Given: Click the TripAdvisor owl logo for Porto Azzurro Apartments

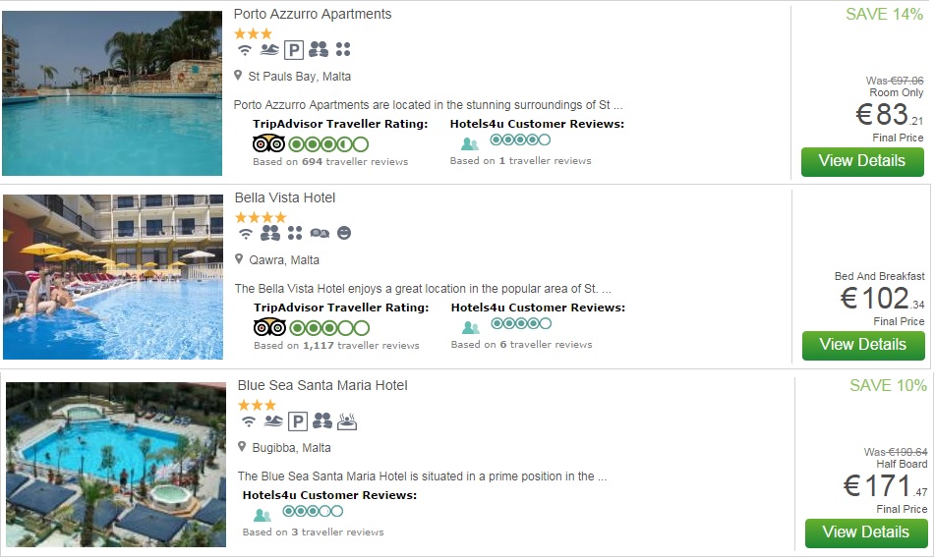Looking at the screenshot, I should coord(268,143).
